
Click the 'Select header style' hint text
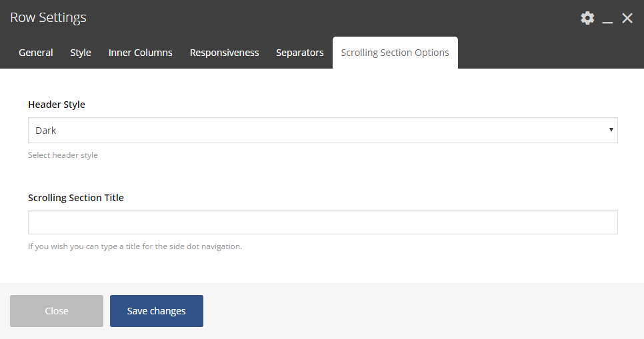63,155
